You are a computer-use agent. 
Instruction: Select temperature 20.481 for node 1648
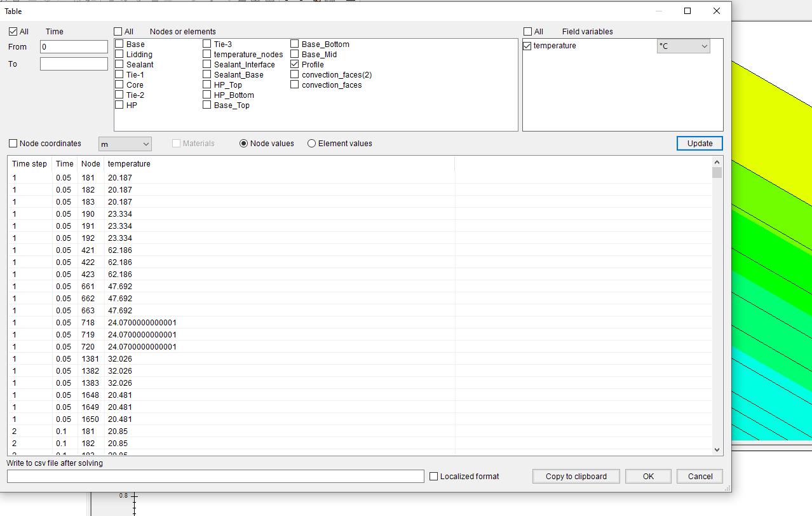point(120,395)
